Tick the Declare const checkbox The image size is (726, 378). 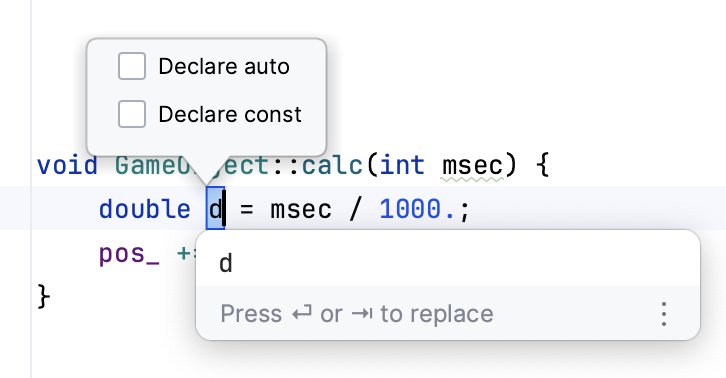[x=132, y=114]
